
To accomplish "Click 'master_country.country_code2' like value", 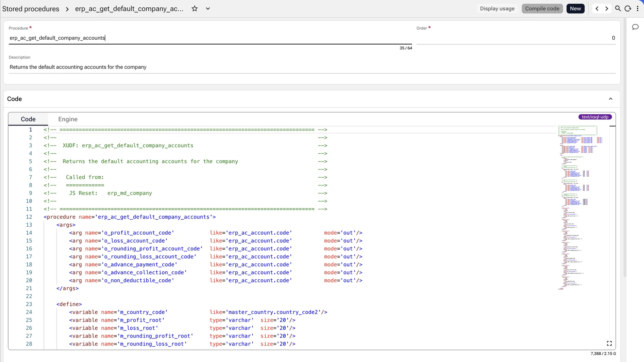I will [273, 312].
